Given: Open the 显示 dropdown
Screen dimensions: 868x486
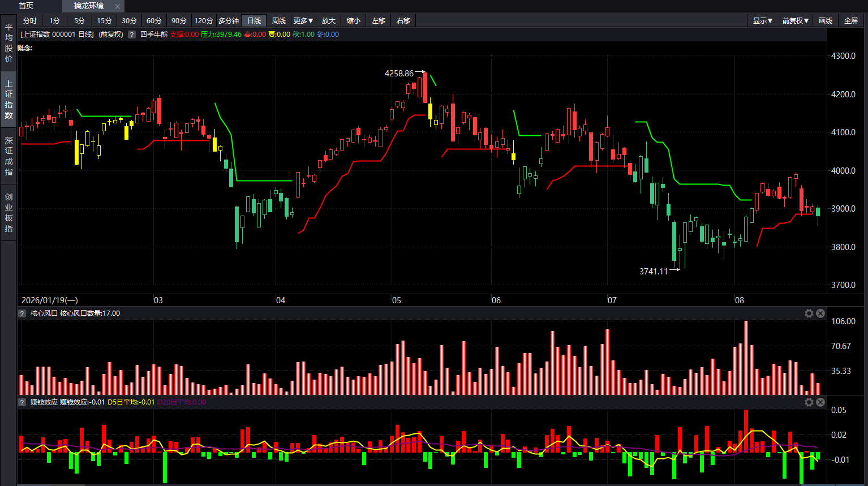Looking at the screenshot, I should tap(763, 21).
